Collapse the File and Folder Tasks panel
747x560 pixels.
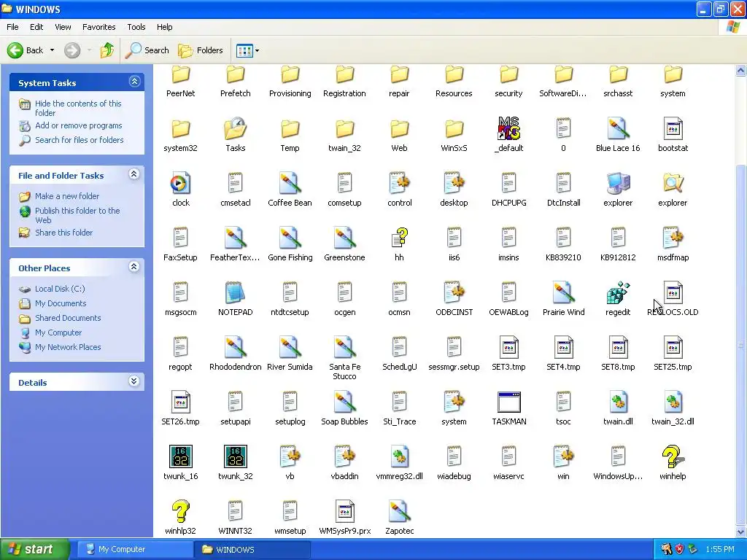point(134,174)
